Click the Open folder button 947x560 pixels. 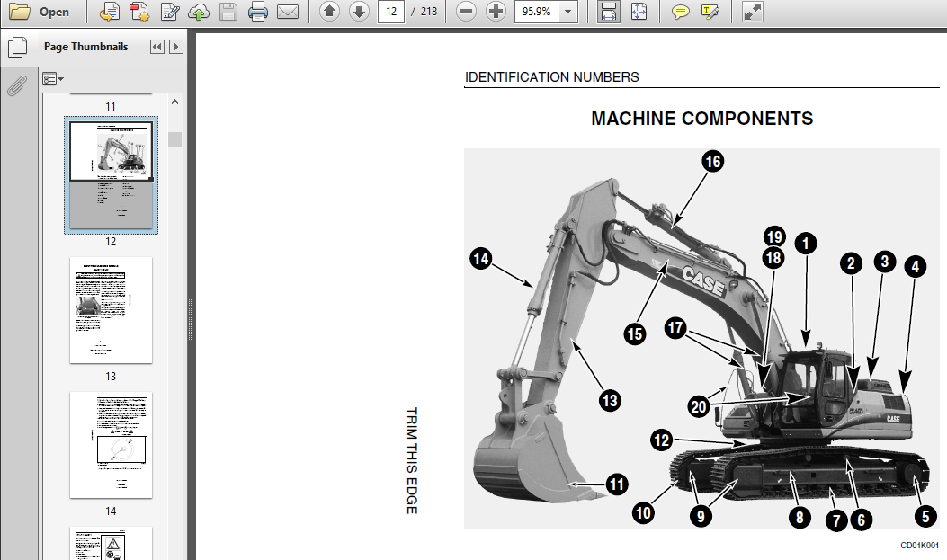[40, 12]
